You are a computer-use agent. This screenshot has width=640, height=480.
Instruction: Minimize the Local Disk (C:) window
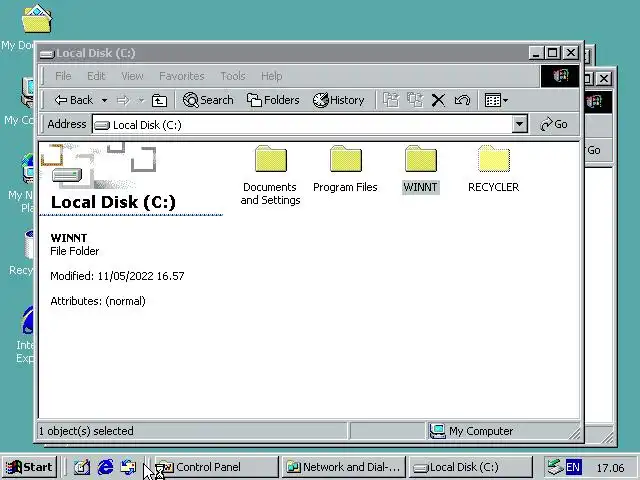pyautogui.click(x=536, y=53)
